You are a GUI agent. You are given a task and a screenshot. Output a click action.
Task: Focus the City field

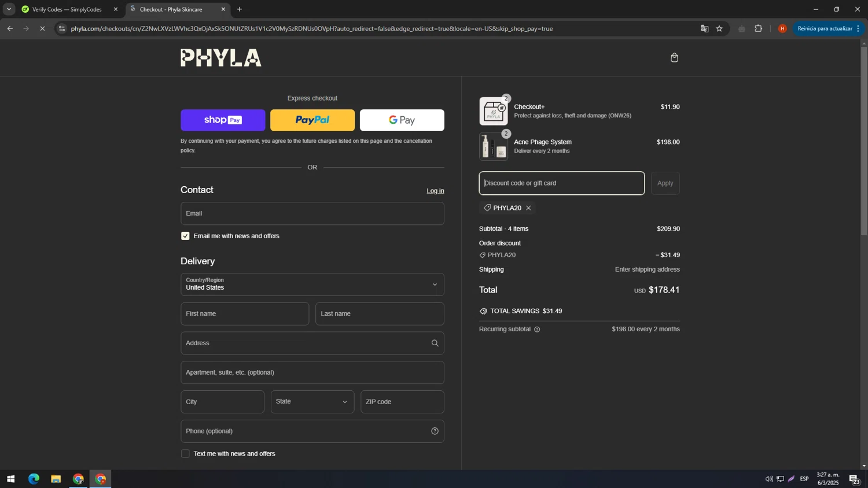point(222,402)
